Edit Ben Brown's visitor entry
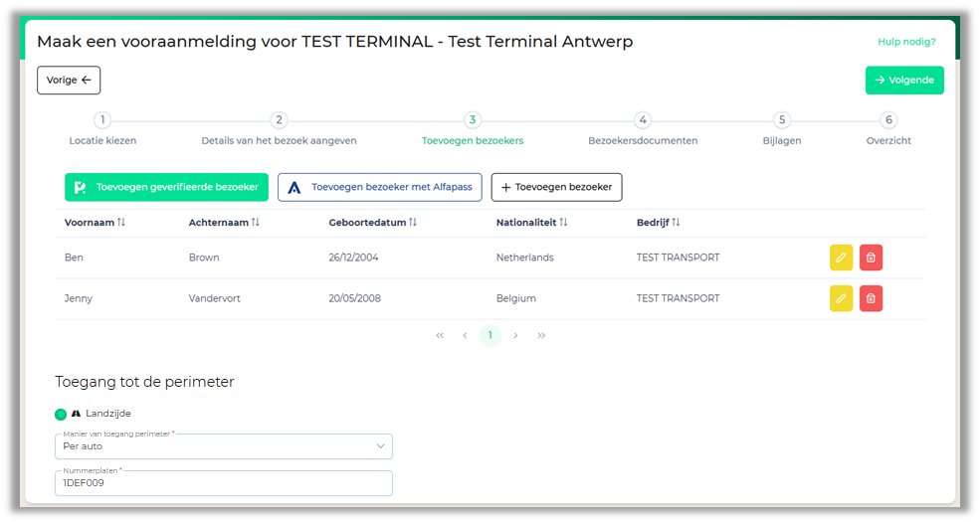Viewport: 980px width, 523px height. (x=841, y=258)
